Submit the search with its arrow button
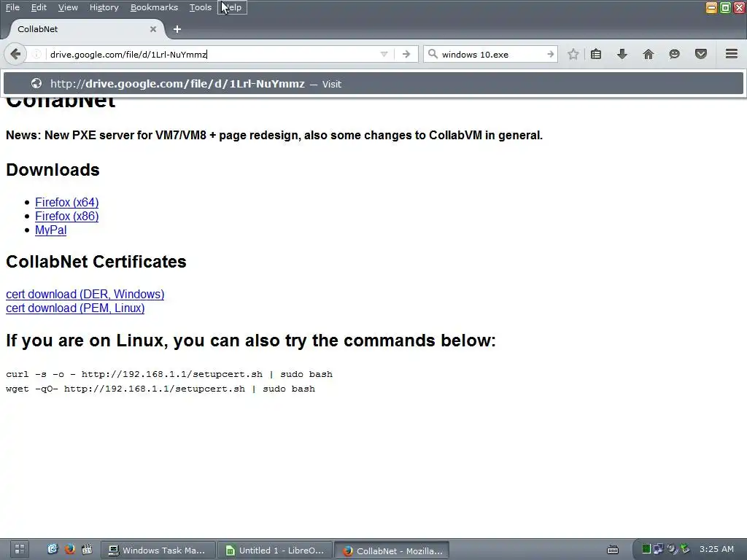Screen dimensions: 747x560 pos(551,54)
